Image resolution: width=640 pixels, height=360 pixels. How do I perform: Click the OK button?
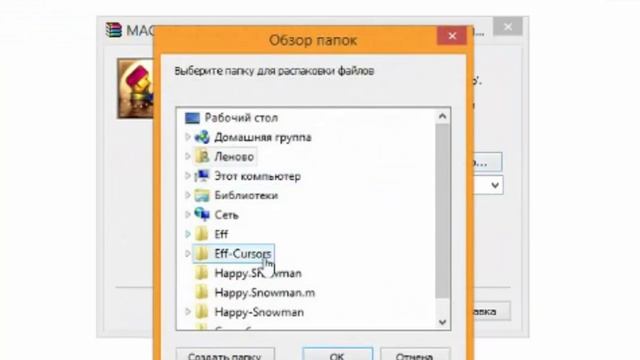click(x=338, y=354)
